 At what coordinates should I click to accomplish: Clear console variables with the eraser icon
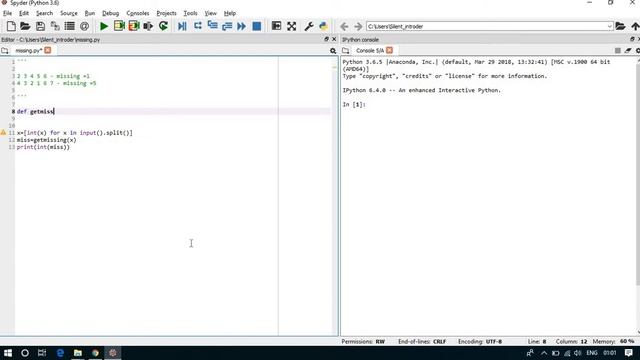628,51
